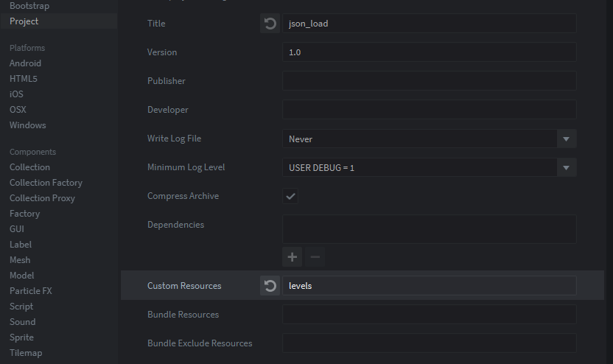The image size is (613, 364).
Task: Open the Android platform settings
Action: (x=25, y=63)
